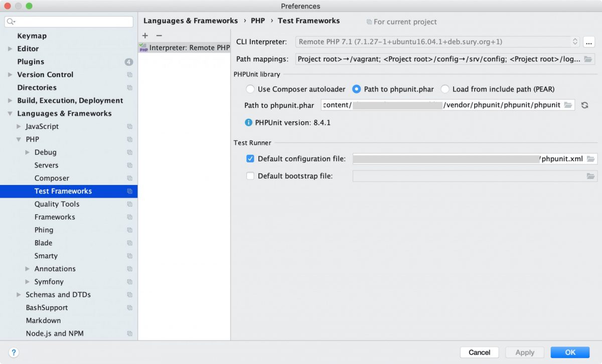Screen dimensions: 602x364
Task: Go to PHP in the breadcrumb
Action: pos(258,21)
